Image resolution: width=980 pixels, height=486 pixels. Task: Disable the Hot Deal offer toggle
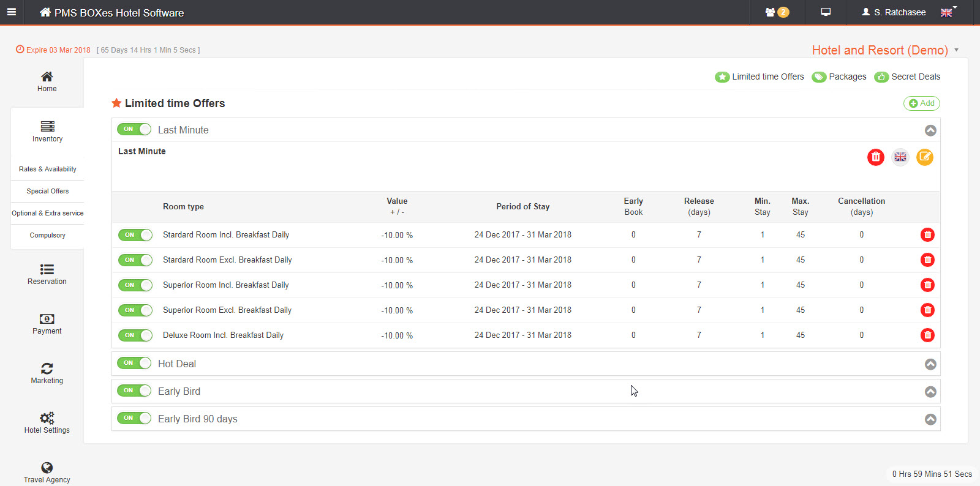tap(134, 363)
